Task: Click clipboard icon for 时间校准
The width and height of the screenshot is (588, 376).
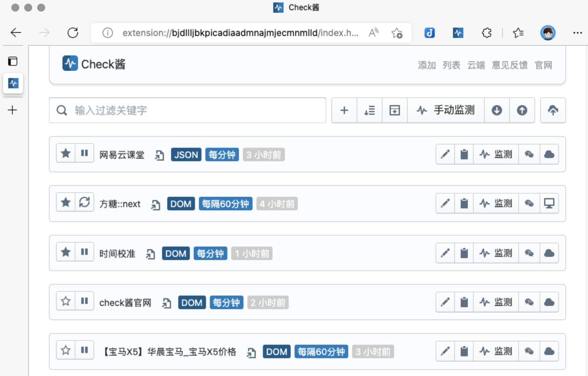Action: coord(464,253)
